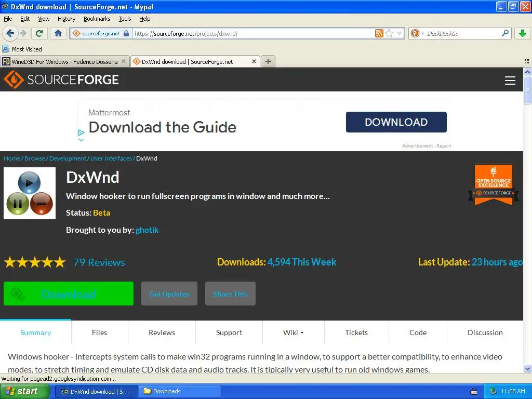Open the ghotik author profile link
The height and width of the screenshot is (399, 532).
click(147, 230)
